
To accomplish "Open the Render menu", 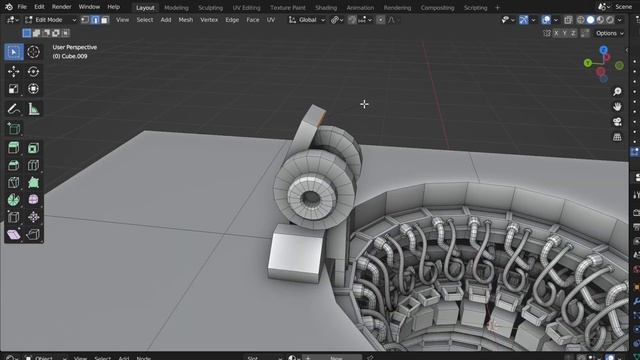I will (x=62, y=7).
